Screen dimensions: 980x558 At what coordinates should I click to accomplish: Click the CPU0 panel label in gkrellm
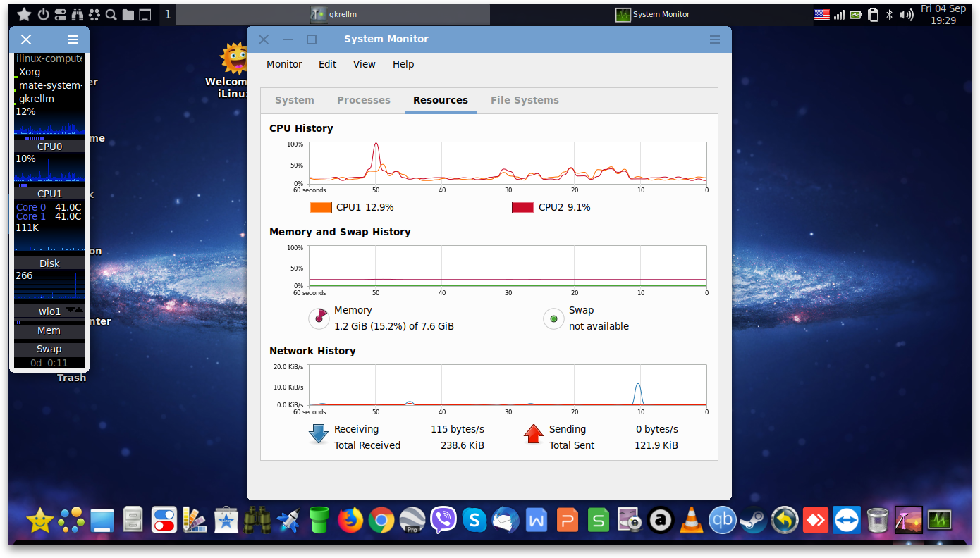tap(49, 147)
